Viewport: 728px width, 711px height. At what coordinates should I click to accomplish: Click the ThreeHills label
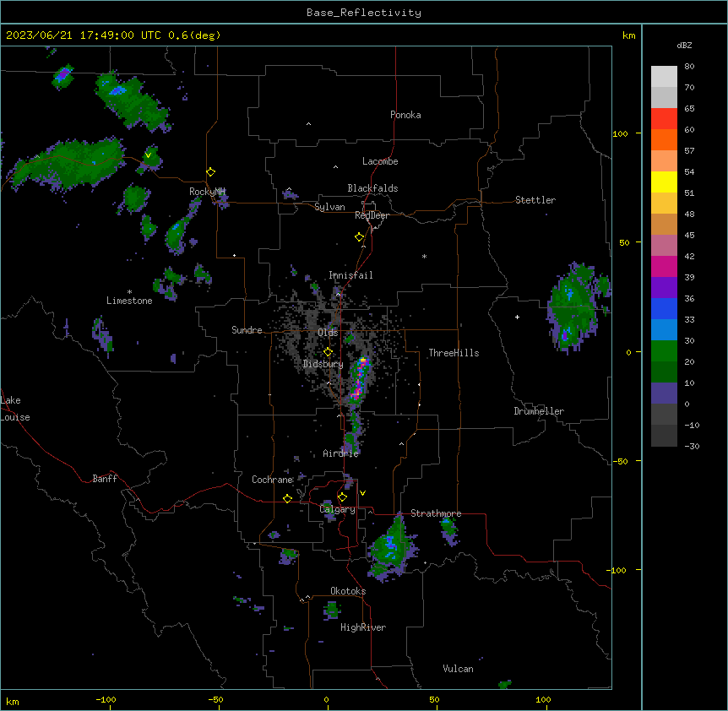pos(454,353)
